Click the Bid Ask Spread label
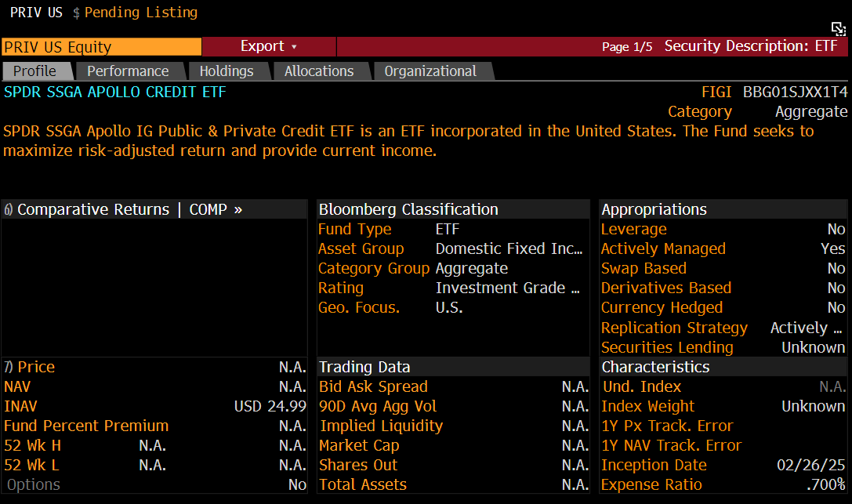The image size is (852, 504). pos(373,386)
